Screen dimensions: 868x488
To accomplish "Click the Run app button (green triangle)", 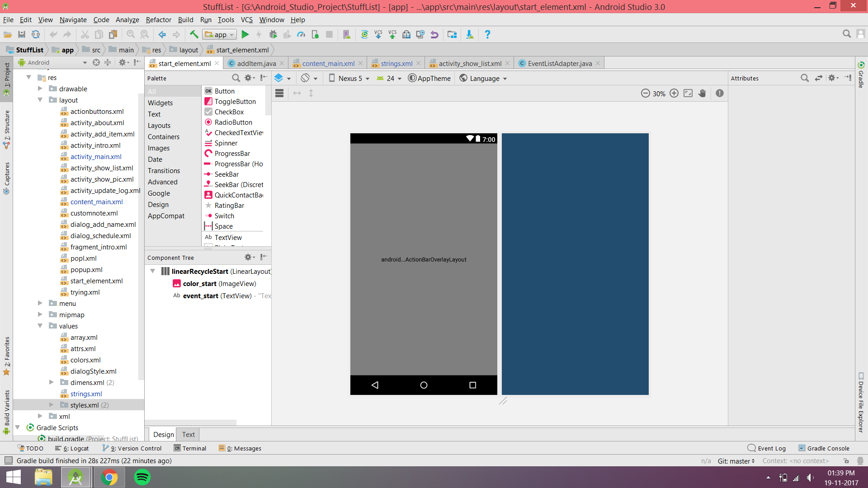I will coord(245,34).
